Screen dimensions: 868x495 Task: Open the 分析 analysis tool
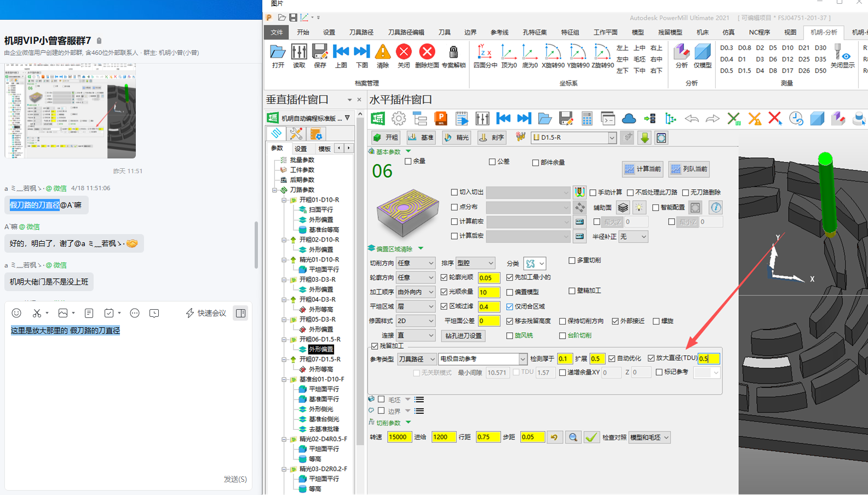681,53
